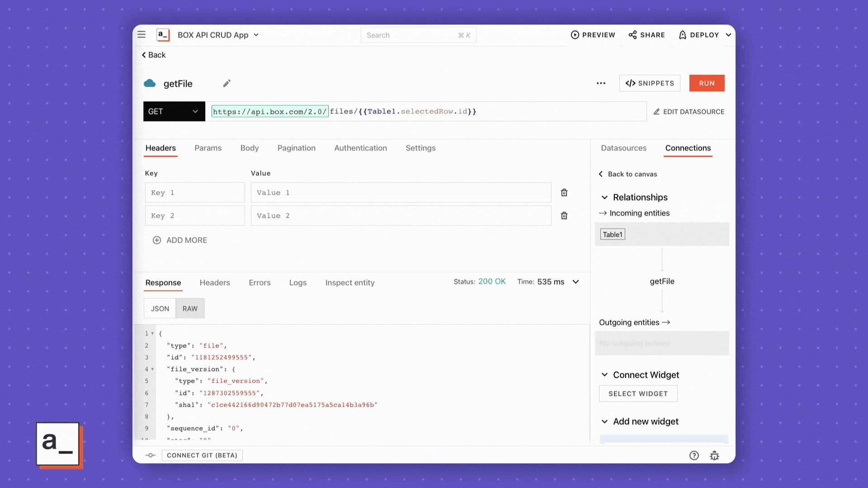
Task: Click the Value 1 input field
Action: coord(401,192)
